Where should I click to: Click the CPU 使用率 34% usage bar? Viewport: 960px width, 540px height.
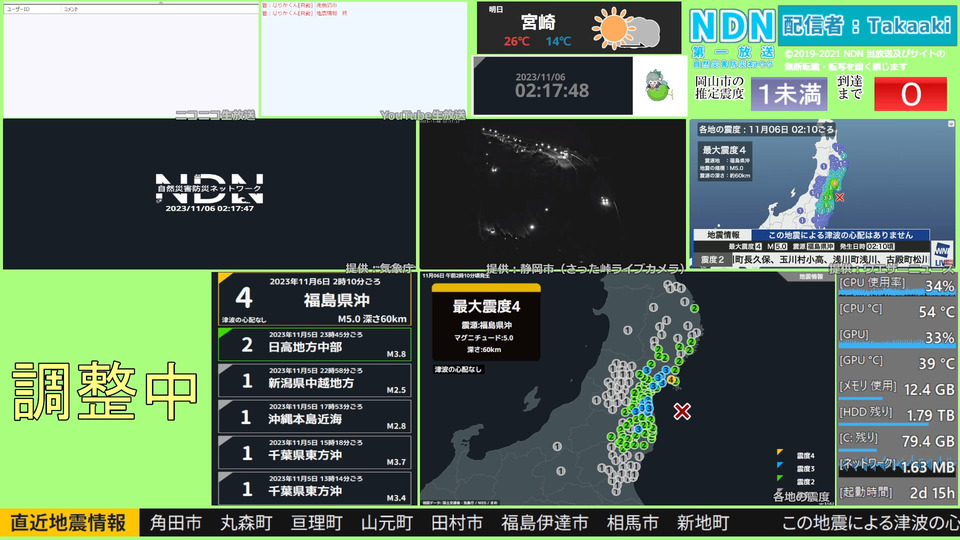[x=896, y=286]
